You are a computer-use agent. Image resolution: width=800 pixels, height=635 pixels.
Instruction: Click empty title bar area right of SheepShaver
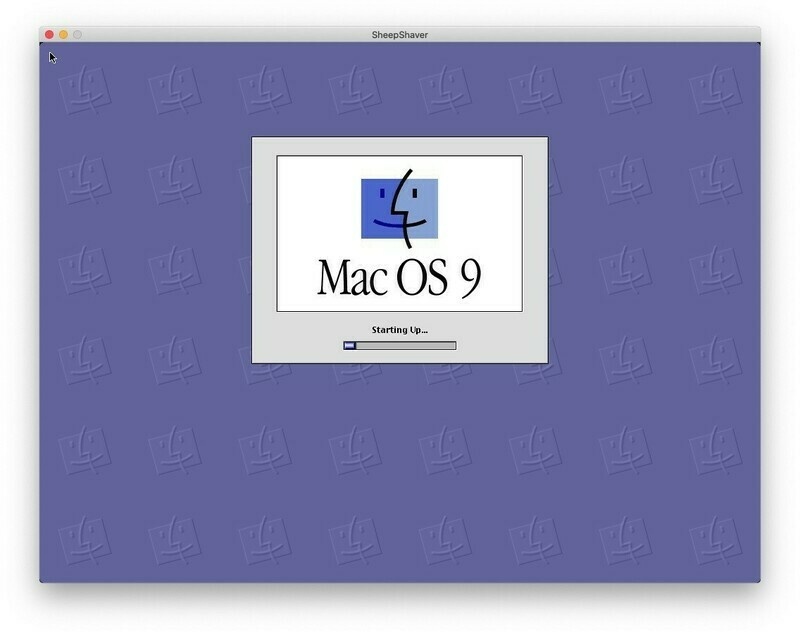[600, 35]
